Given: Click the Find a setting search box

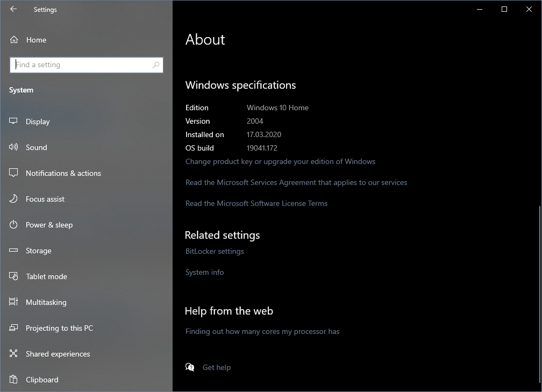Looking at the screenshot, I should pyautogui.click(x=83, y=65).
